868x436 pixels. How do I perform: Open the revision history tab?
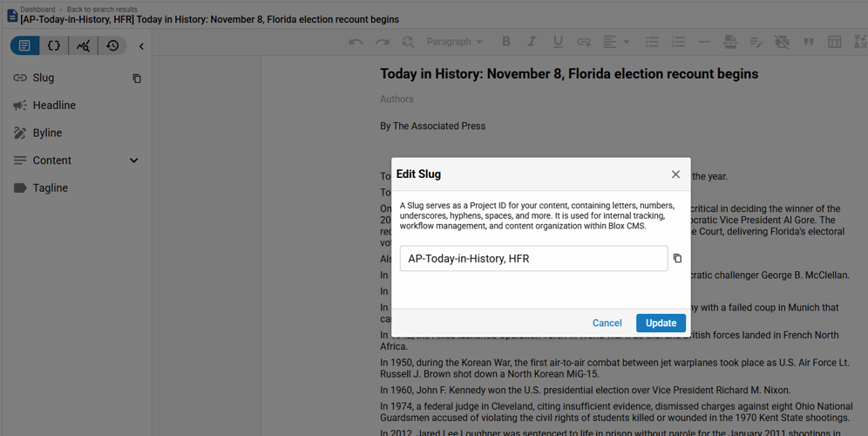pos(112,45)
